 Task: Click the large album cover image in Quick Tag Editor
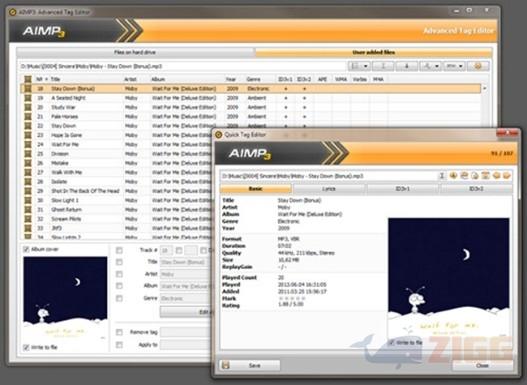tap(449, 279)
